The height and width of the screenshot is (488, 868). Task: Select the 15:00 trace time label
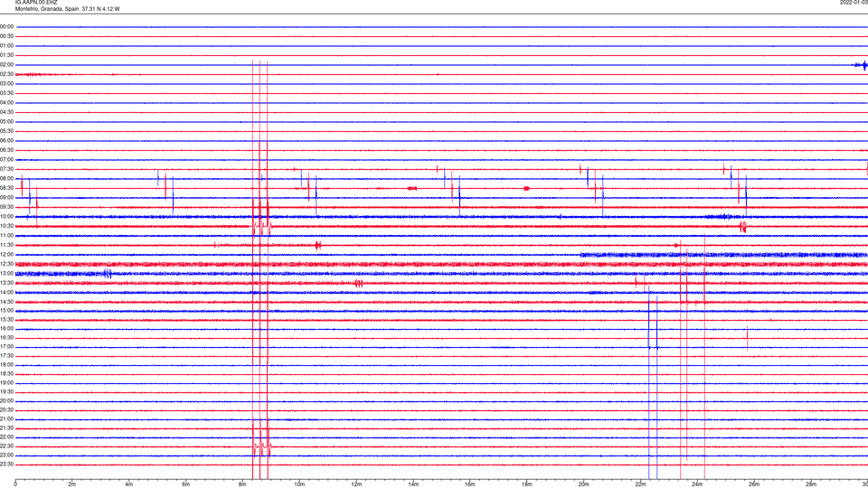pyautogui.click(x=6, y=310)
